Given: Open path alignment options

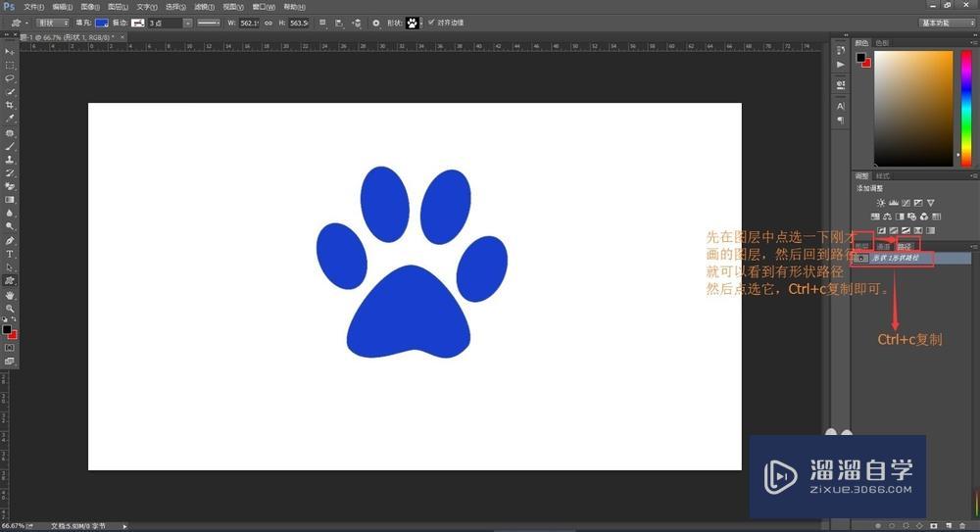Looking at the screenshot, I should click(339, 23).
